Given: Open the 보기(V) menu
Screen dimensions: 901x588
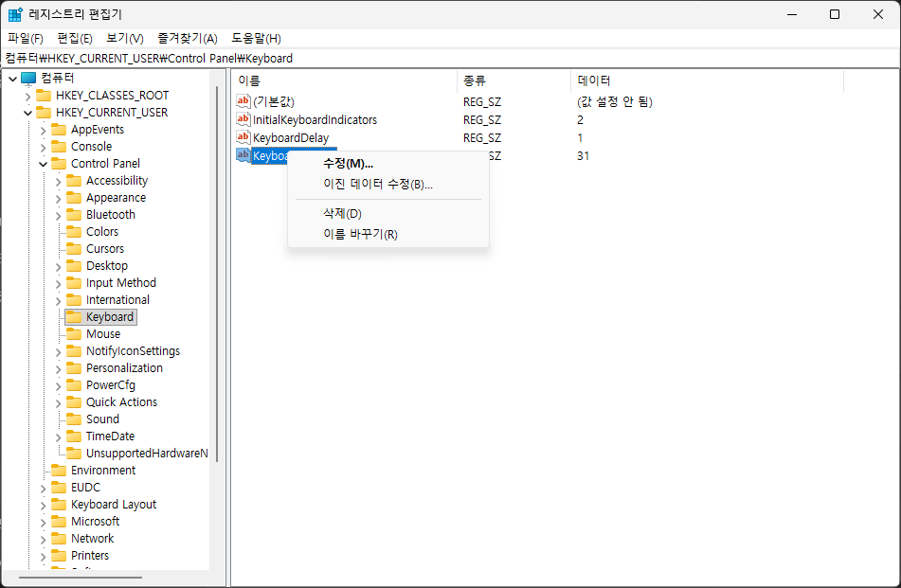Looking at the screenshot, I should click(x=124, y=38).
